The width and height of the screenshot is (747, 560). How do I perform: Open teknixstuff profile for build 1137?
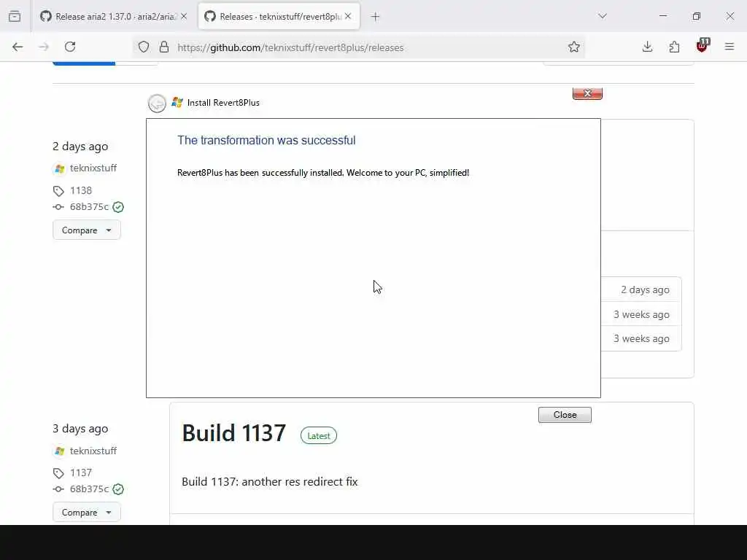pyautogui.click(x=93, y=451)
